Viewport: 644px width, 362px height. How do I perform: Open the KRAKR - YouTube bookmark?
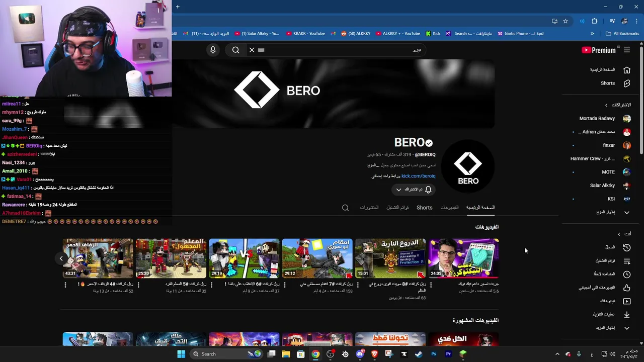coord(305,34)
